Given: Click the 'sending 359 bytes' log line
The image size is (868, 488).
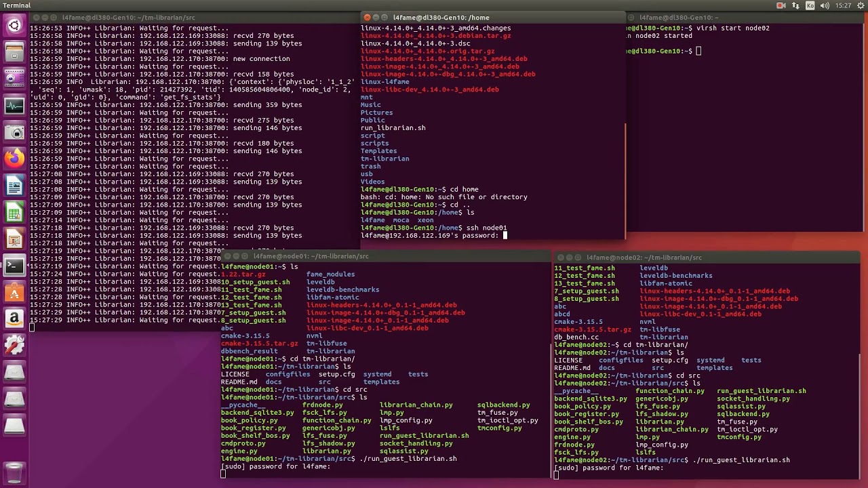Looking at the screenshot, I should tap(166, 105).
